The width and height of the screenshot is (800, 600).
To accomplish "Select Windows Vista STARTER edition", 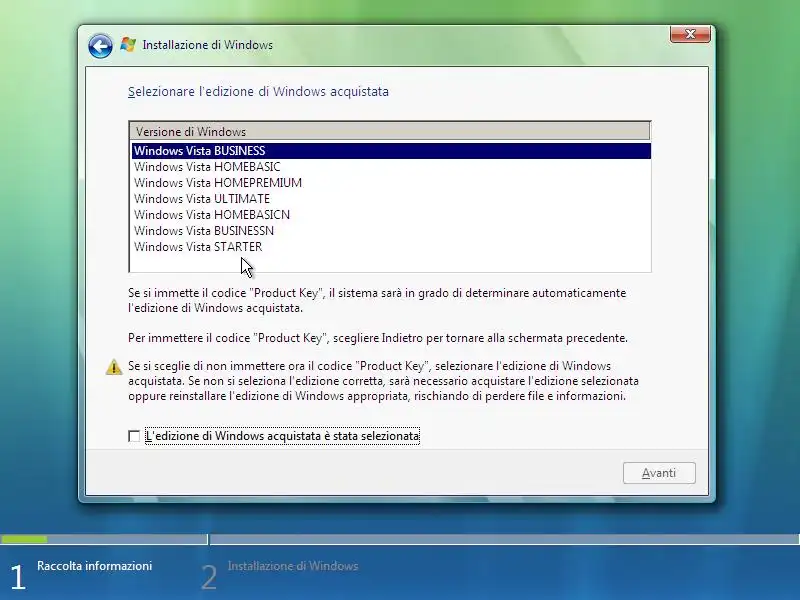I will pyautogui.click(x=391, y=247).
